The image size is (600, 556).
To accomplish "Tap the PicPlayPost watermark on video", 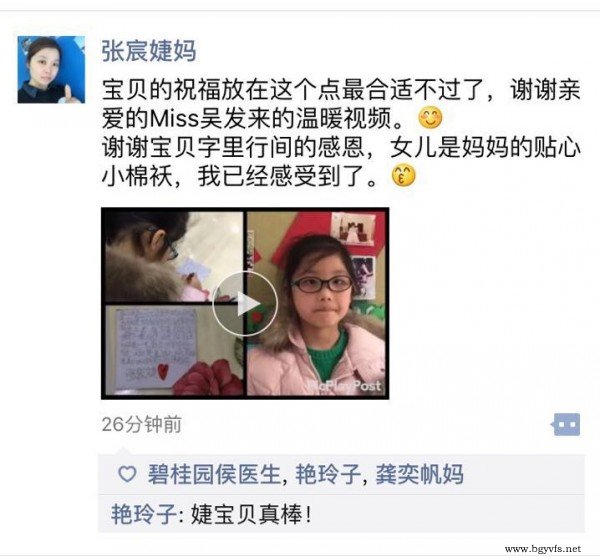I will click(345, 386).
